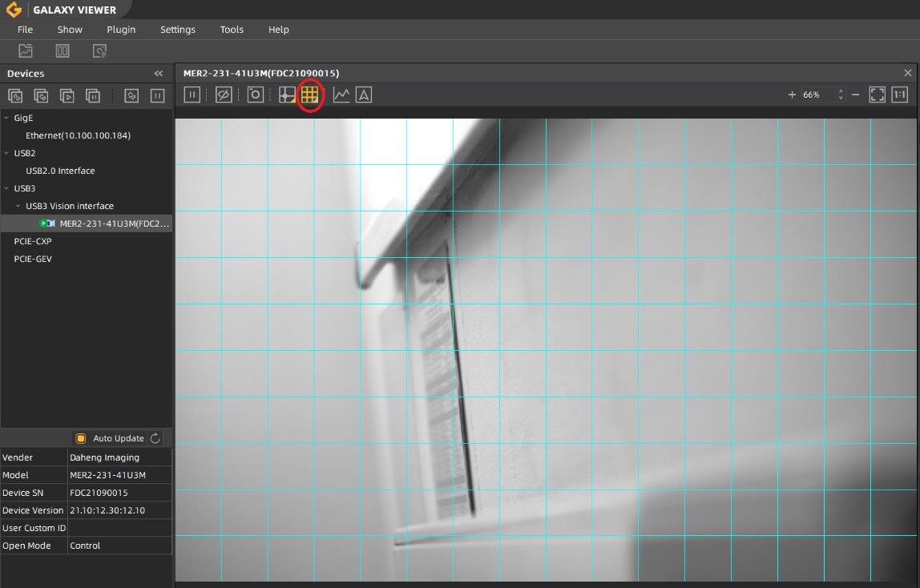Image resolution: width=920 pixels, height=588 pixels.
Task: Click the 66% zoom level field
Action: tap(812, 95)
